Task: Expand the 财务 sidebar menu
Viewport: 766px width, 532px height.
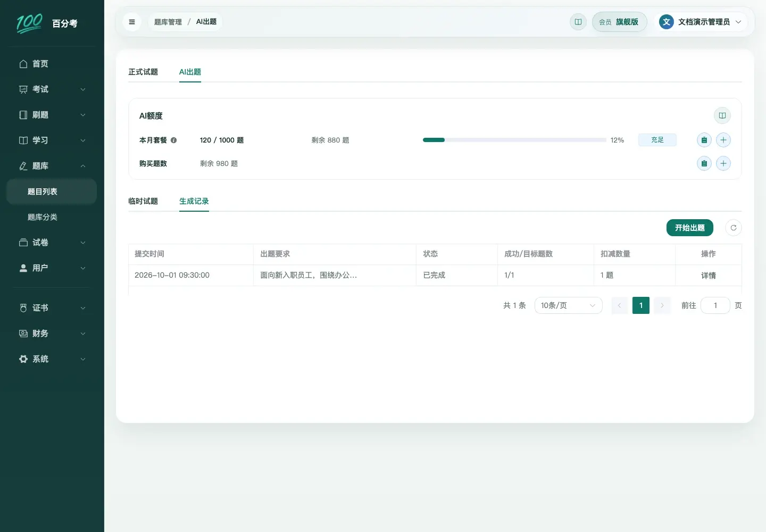Action: click(x=52, y=334)
